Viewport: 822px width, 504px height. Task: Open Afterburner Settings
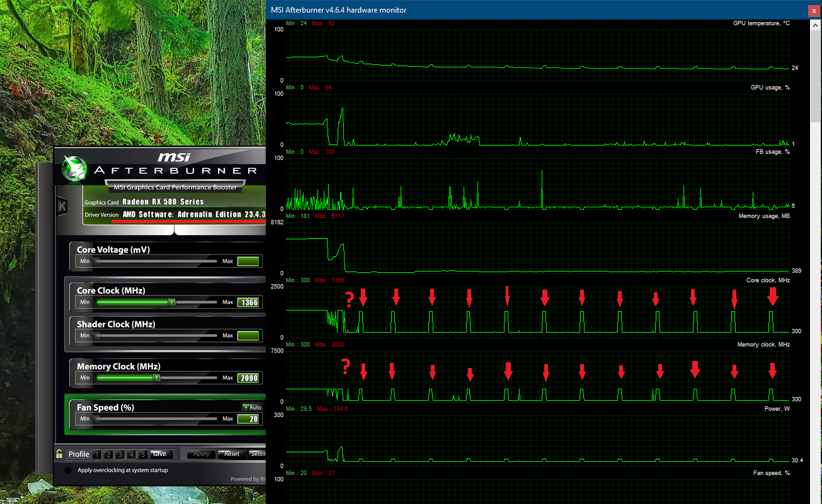[x=258, y=454]
